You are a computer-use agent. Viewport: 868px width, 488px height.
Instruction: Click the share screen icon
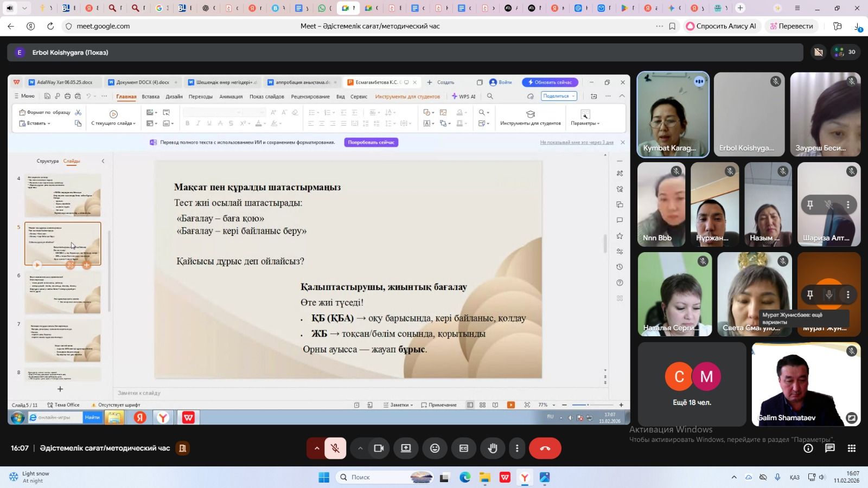[406, 448]
